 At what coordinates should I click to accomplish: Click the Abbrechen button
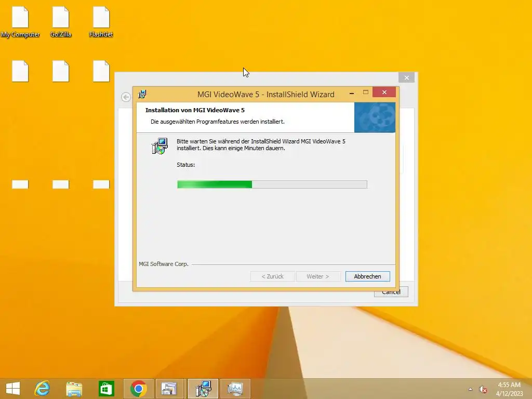[367, 276]
